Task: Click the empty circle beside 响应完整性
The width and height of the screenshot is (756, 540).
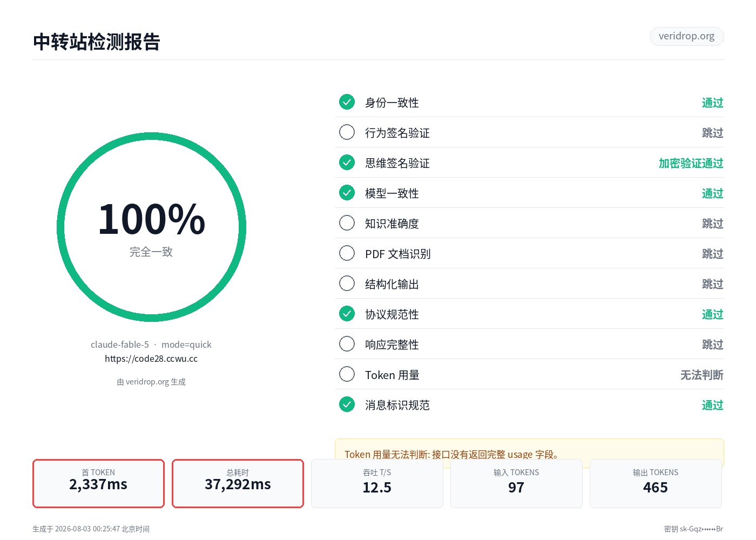Action: (347, 344)
